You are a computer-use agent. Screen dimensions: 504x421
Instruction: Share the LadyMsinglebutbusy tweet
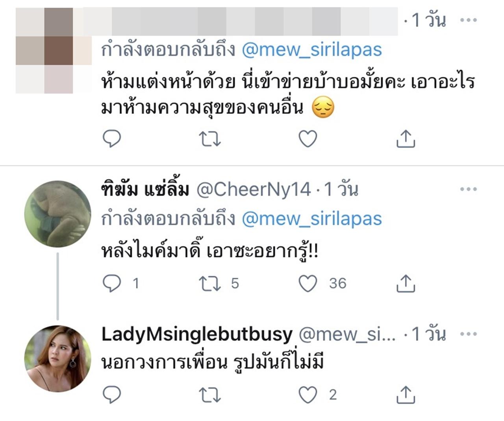(406, 395)
